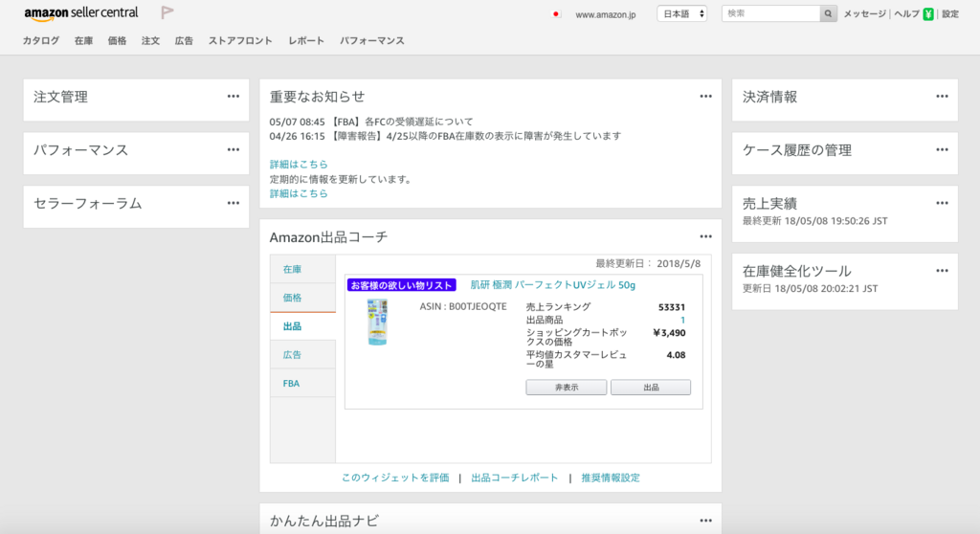Open the Amazon出品コーチ widget options menu
The width and height of the screenshot is (980, 534).
coord(705,236)
